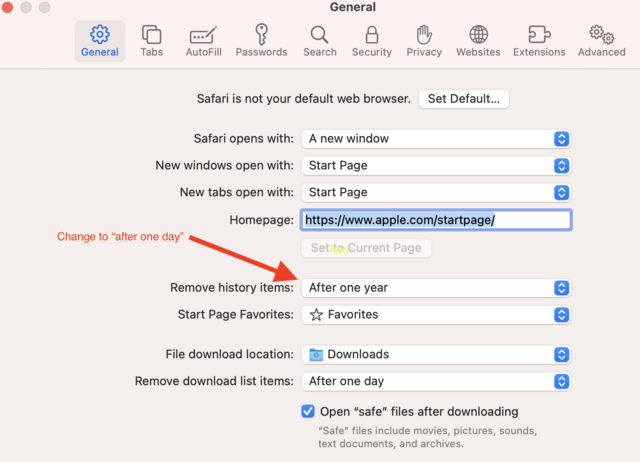Viewport: 640px width, 462px height.
Task: Expand the New tabs open with dropdown
Action: tap(436, 192)
